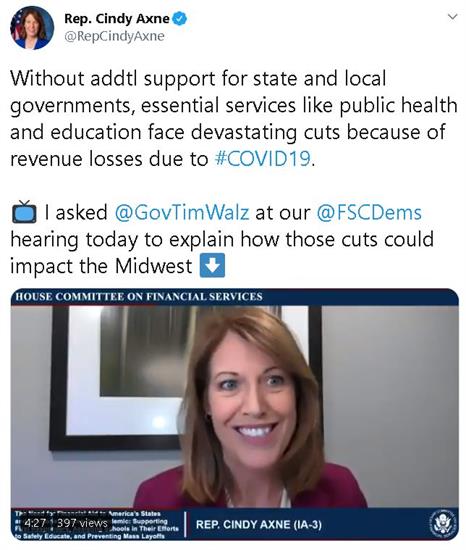Click the hearing title caption text
The image size is (466, 550).
coord(97,525)
